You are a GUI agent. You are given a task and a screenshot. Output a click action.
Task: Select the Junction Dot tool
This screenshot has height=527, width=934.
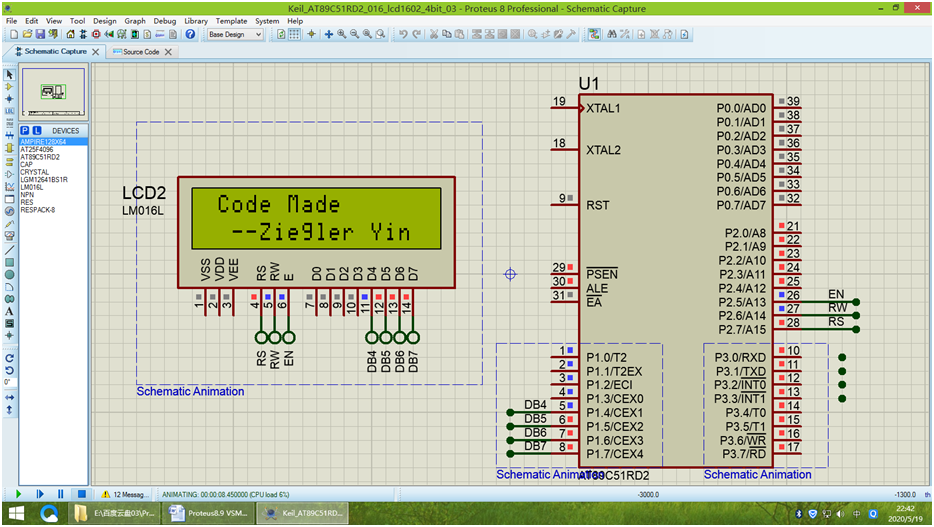[x=9, y=99]
